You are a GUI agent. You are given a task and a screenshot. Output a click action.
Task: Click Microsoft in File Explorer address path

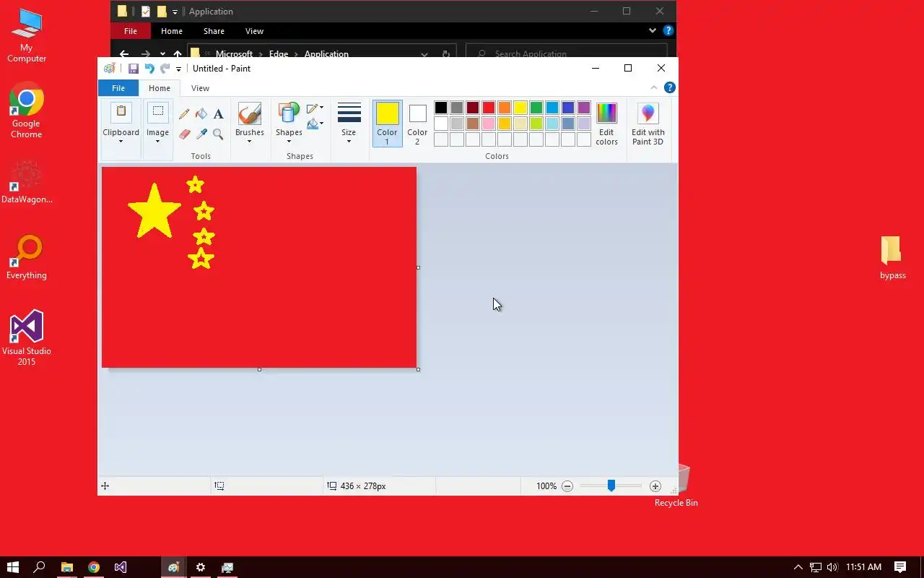pos(235,53)
